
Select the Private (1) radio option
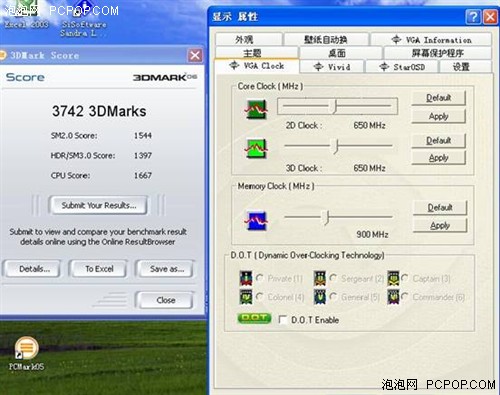tap(260, 278)
